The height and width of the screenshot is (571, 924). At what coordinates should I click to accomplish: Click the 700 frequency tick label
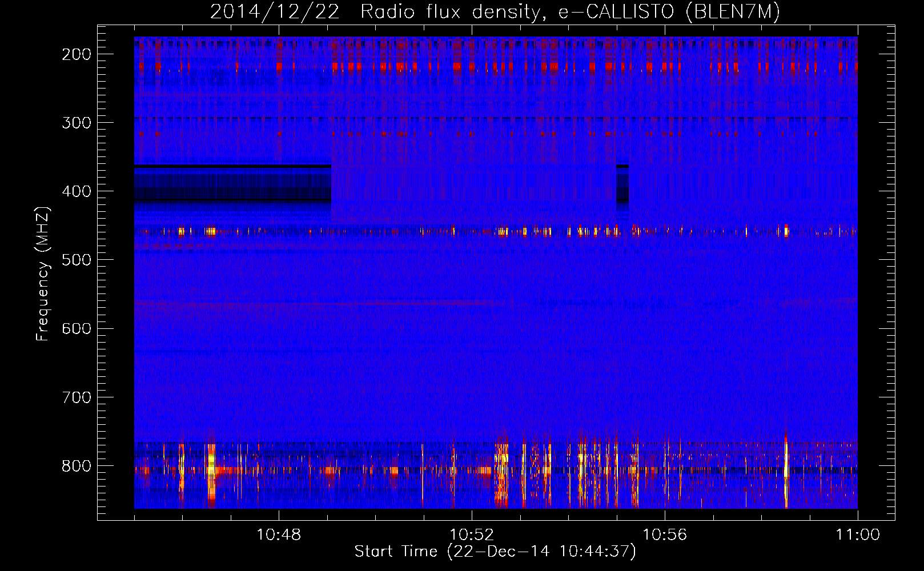(x=77, y=397)
